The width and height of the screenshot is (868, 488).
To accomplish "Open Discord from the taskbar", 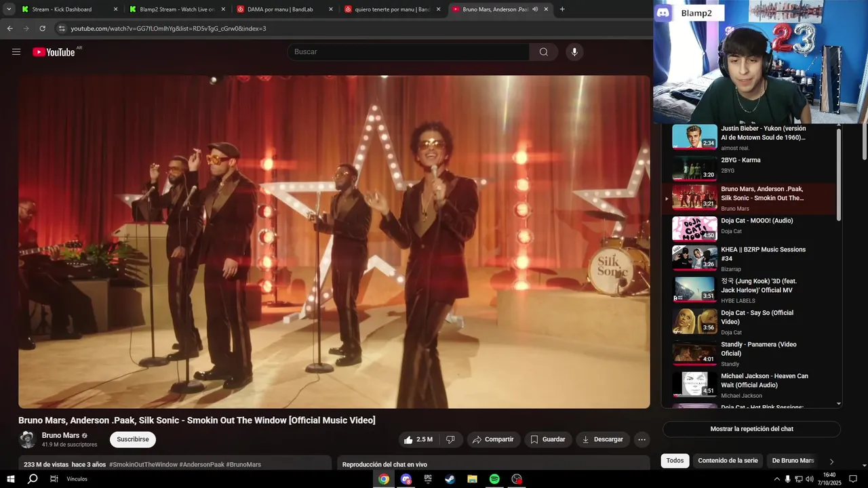I will point(406,479).
